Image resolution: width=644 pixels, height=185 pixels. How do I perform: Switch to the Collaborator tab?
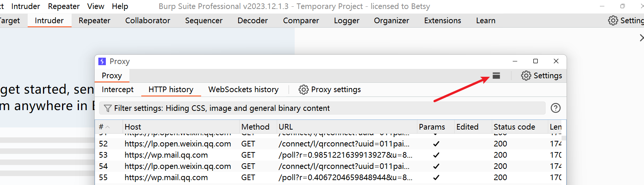[148, 21]
